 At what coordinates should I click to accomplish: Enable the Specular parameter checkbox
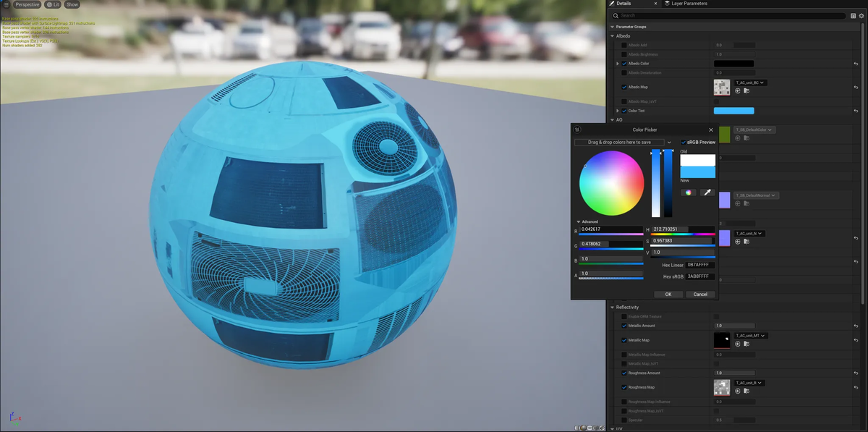(624, 420)
